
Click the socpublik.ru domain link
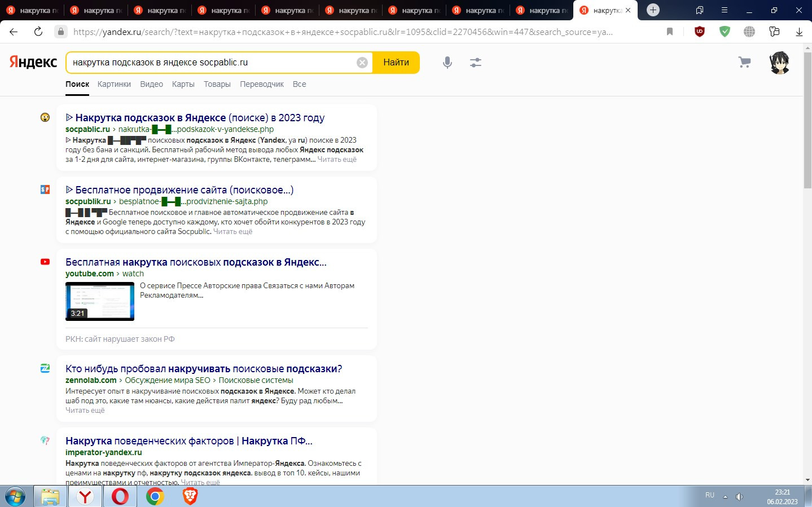click(88, 201)
